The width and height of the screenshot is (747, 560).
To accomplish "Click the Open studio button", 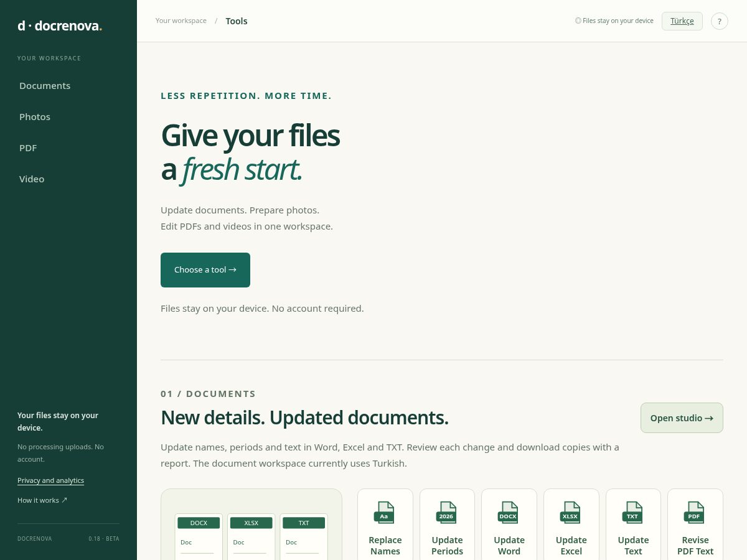I will coord(682,418).
